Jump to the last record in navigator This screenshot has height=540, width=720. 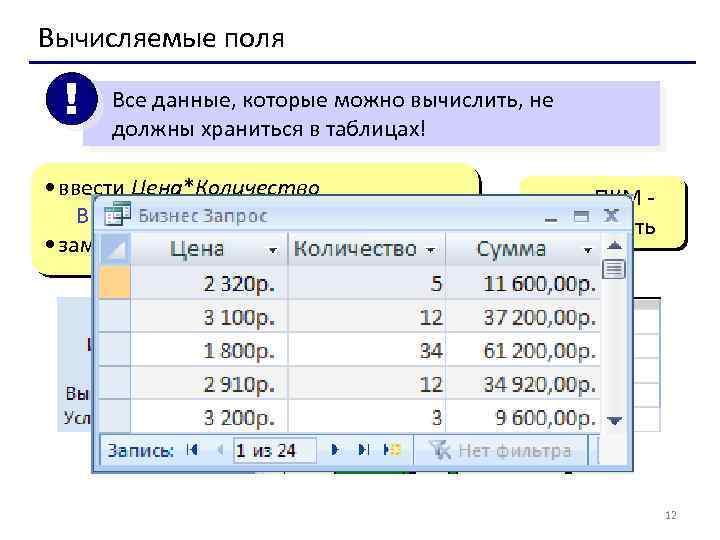pyautogui.click(x=363, y=450)
